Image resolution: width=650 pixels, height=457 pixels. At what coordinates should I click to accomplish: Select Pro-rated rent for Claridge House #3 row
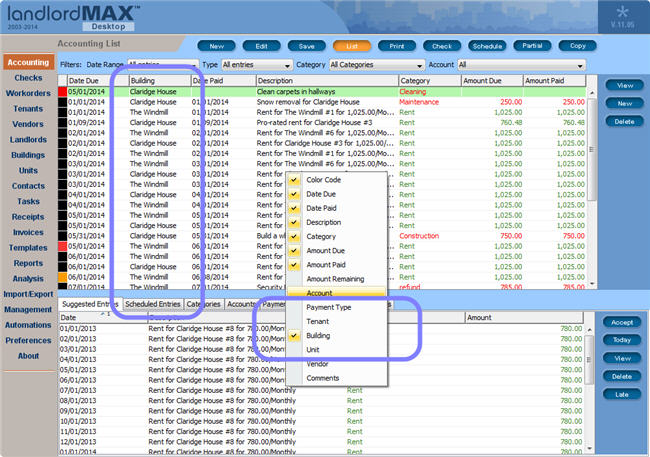[x=322, y=123]
